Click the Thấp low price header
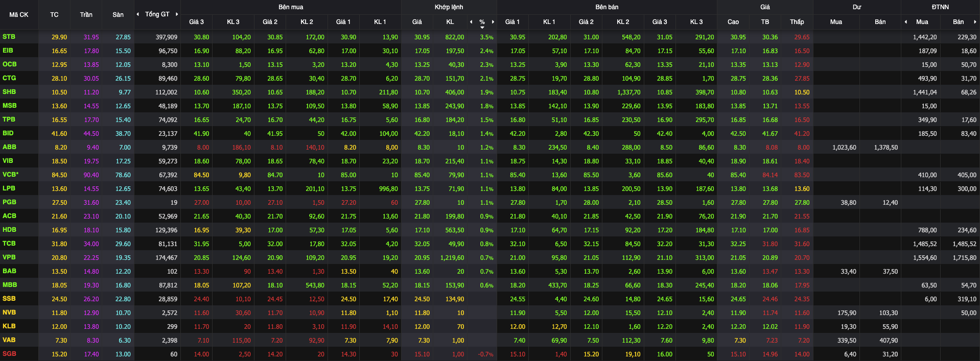The height and width of the screenshot is (361, 980). tap(797, 22)
